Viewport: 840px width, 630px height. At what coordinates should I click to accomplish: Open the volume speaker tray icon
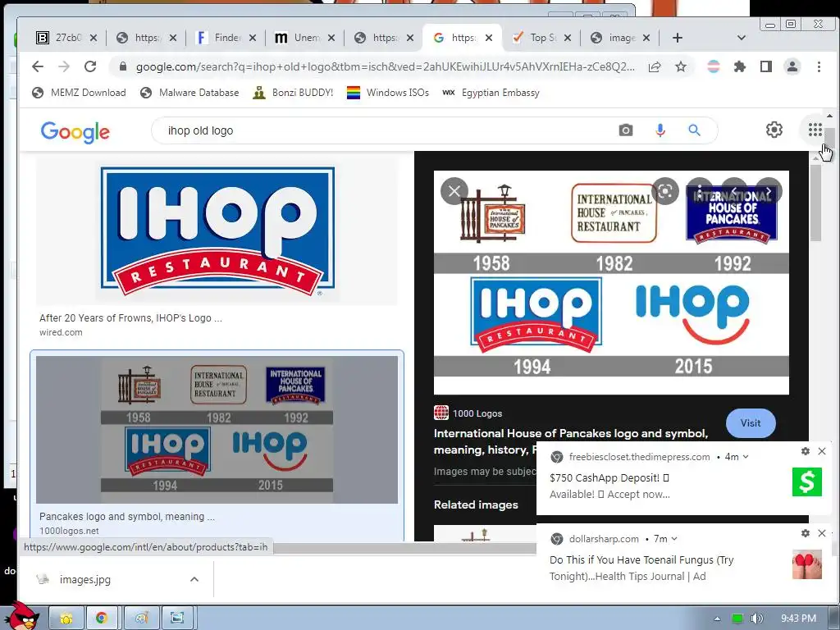click(x=756, y=619)
